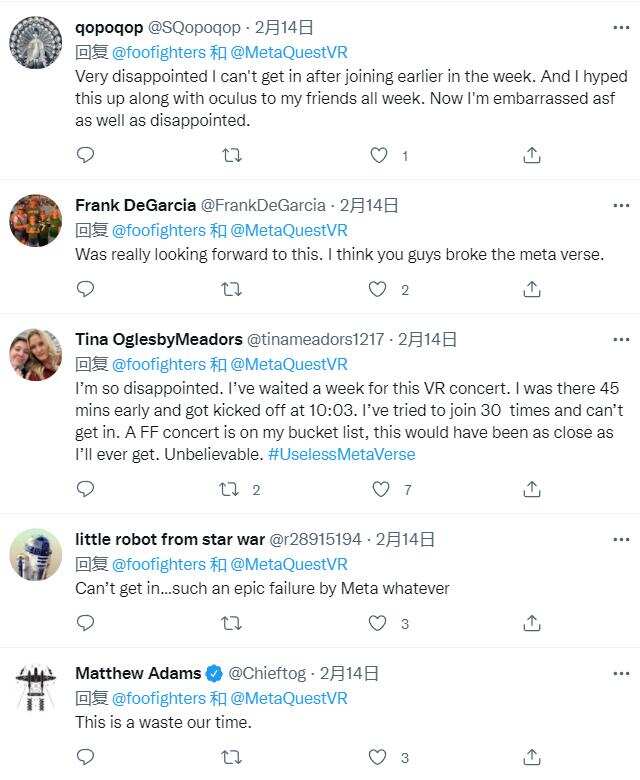Retweet Tina OglesbyMeadors' tweet
The height and width of the screenshot is (780, 640).
tap(231, 489)
